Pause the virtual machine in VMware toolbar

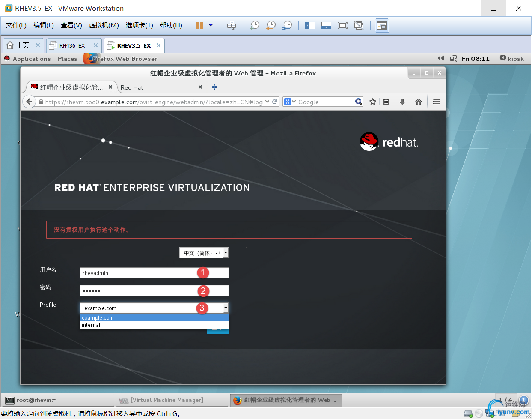point(199,26)
